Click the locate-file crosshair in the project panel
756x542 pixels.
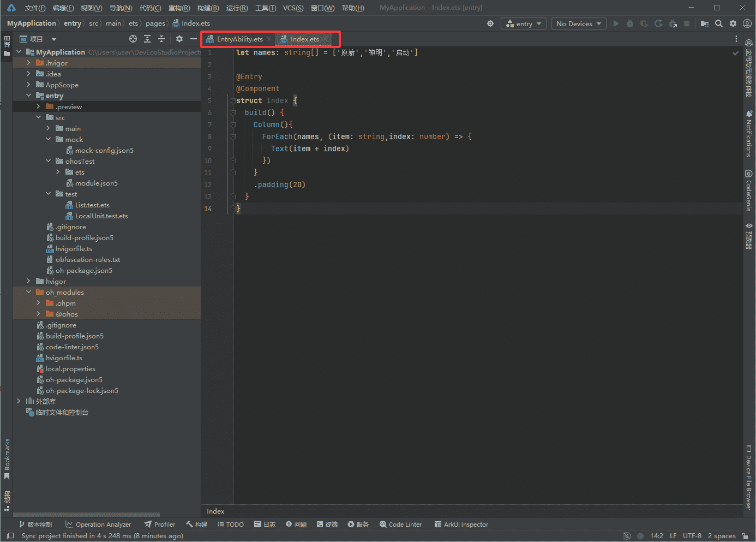(x=133, y=39)
